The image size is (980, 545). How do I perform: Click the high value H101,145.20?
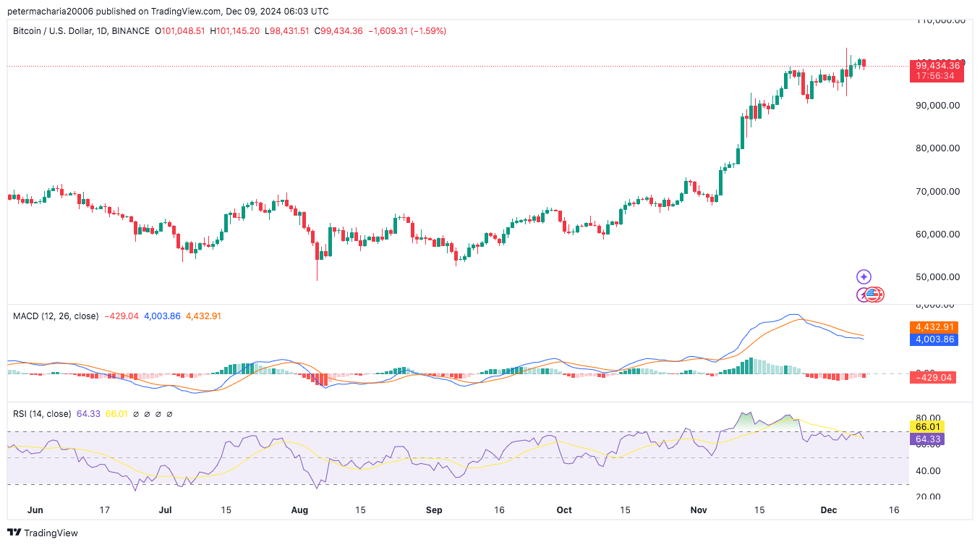tap(235, 31)
